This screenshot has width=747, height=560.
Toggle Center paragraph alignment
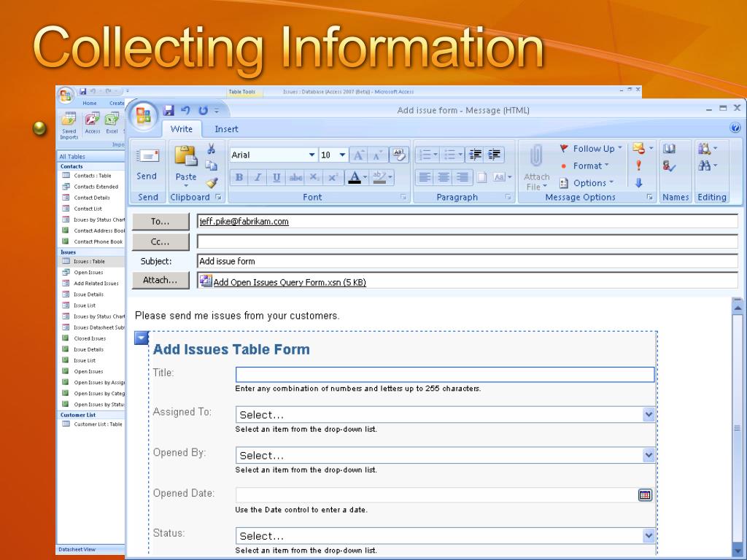pyautogui.click(x=444, y=177)
